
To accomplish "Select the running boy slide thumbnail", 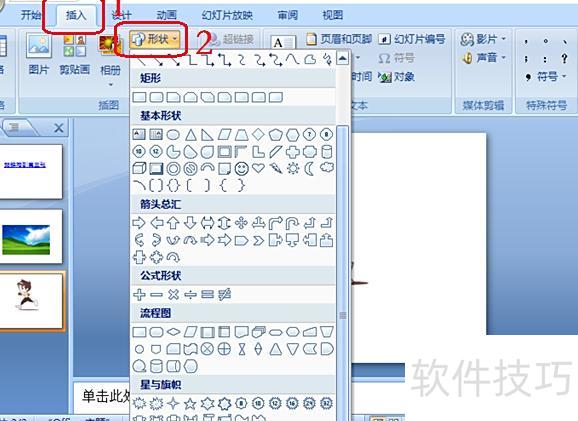I will [30, 301].
